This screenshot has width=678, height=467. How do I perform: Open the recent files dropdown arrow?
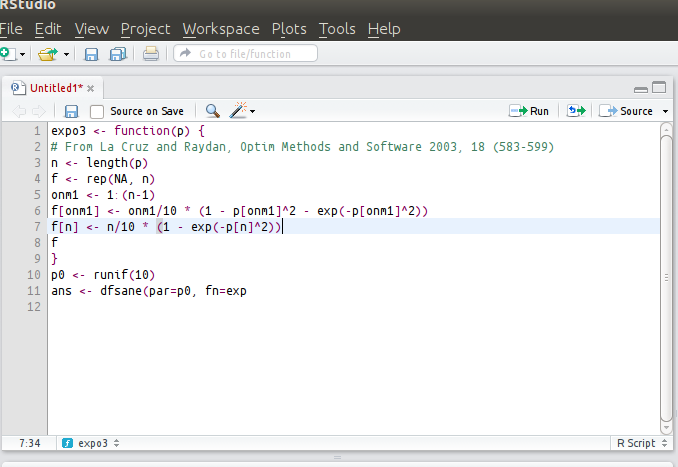(x=67, y=54)
